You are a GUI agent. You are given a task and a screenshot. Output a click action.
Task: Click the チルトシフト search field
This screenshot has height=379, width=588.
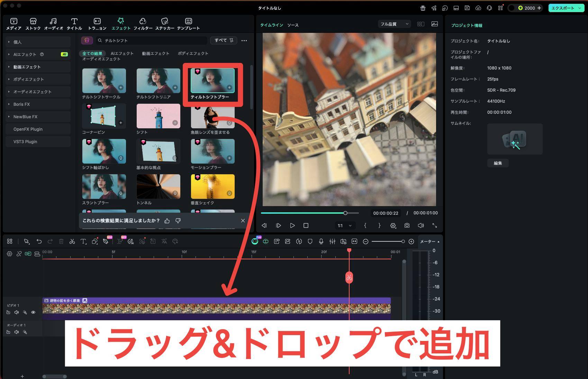coord(152,40)
